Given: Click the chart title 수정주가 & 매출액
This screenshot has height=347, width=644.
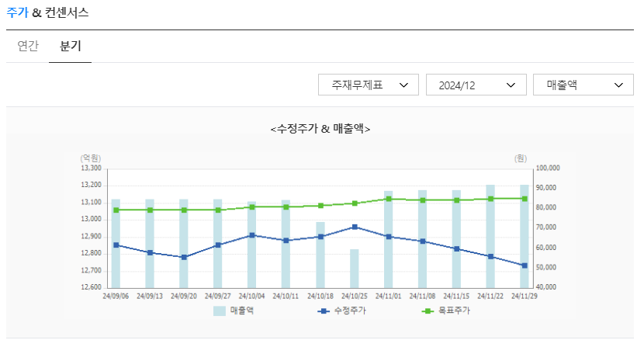Looking at the screenshot, I should (320, 129).
